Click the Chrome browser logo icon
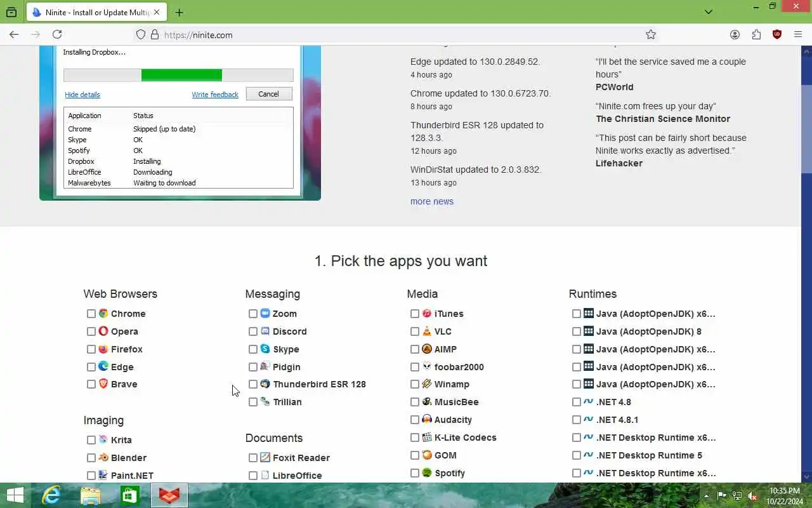812x508 pixels. coord(103,314)
